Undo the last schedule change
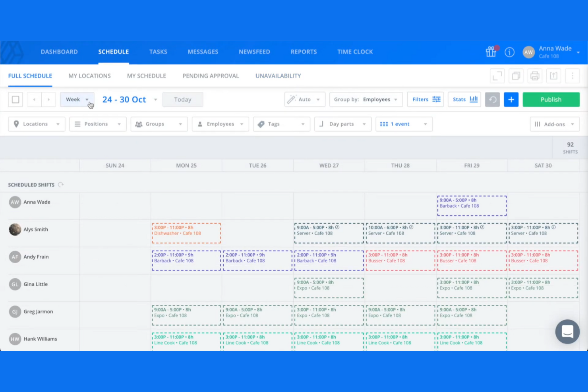The image size is (588, 392). click(492, 99)
